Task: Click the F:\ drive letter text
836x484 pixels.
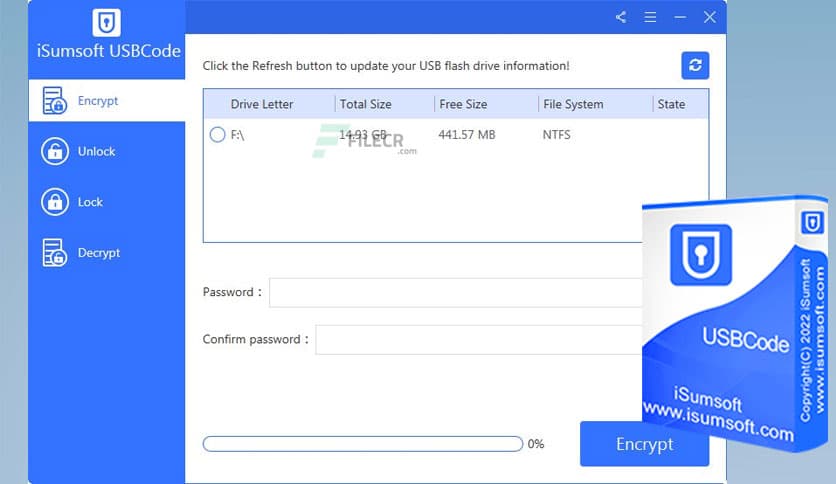Action: (x=237, y=135)
